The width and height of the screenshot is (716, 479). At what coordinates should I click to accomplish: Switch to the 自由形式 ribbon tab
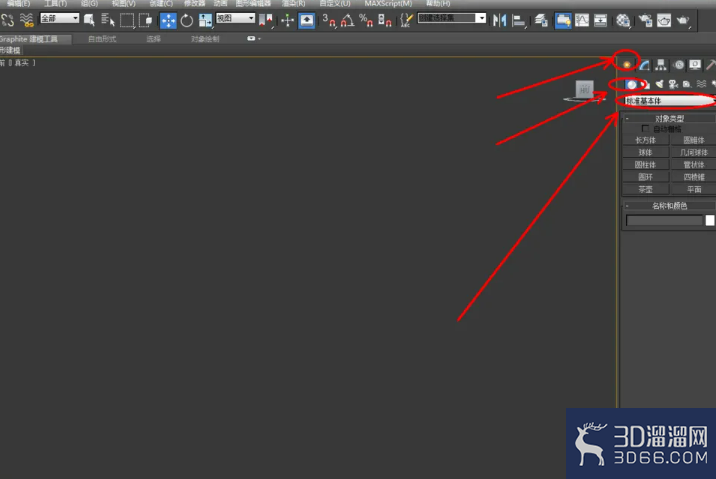tap(102, 39)
